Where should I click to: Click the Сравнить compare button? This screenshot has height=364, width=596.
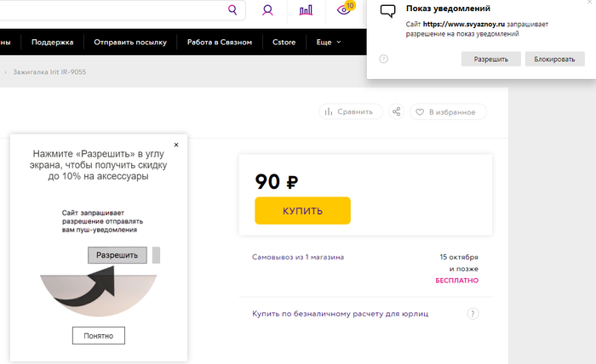pos(348,111)
